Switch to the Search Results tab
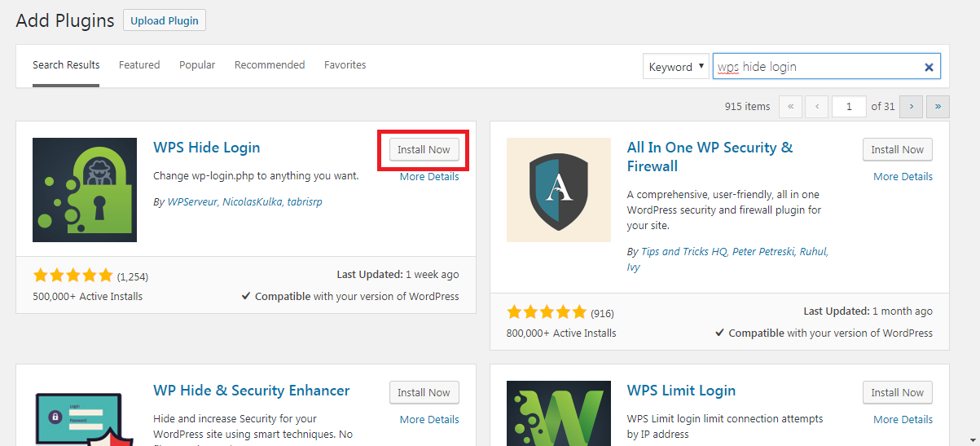 click(x=66, y=65)
